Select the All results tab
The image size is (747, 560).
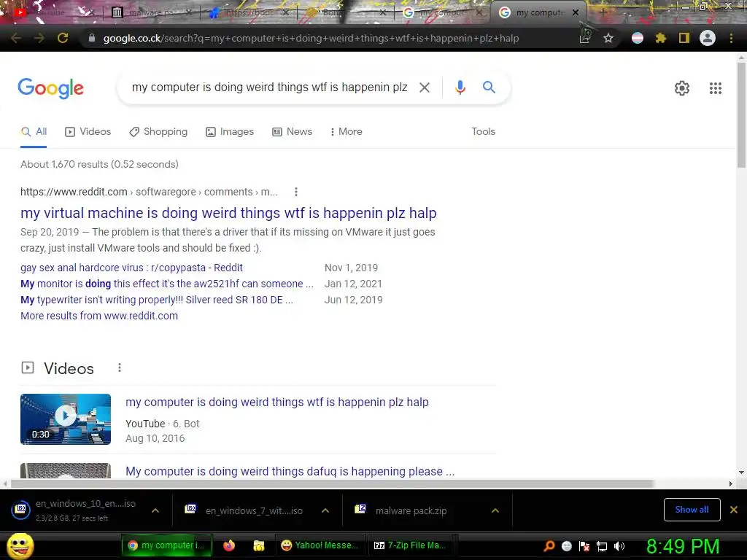click(34, 131)
